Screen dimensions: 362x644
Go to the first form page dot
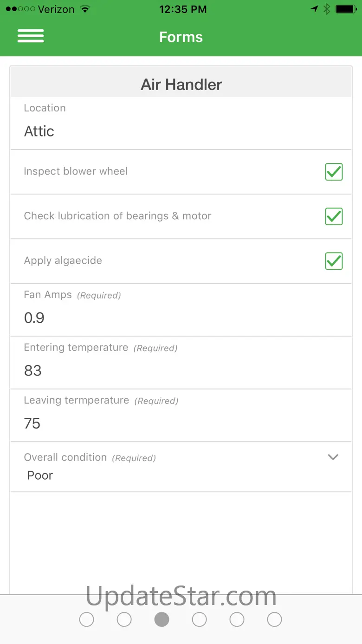87,619
